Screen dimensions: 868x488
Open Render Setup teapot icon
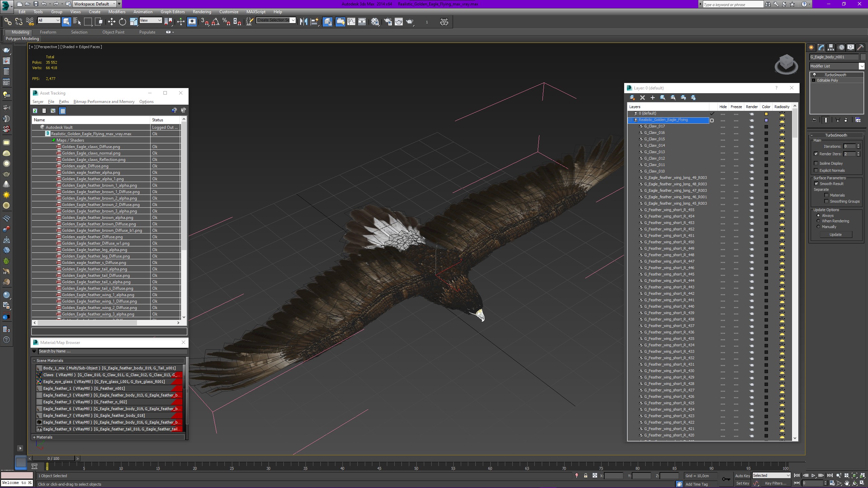click(388, 22)
